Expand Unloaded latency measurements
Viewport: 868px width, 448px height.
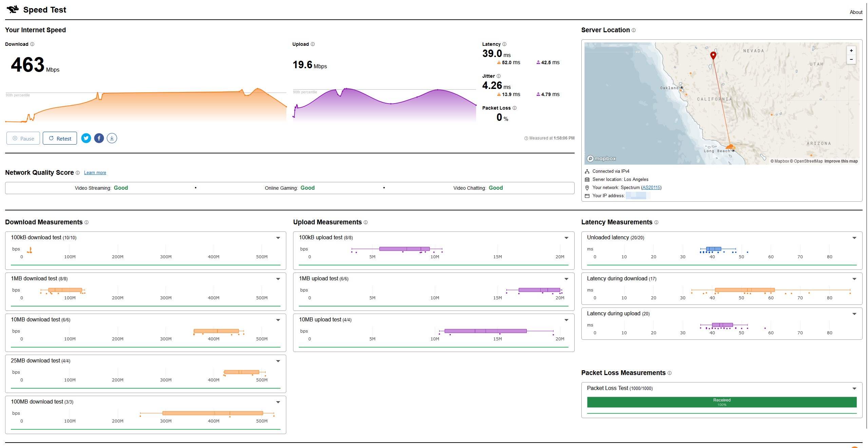point(854,238)
